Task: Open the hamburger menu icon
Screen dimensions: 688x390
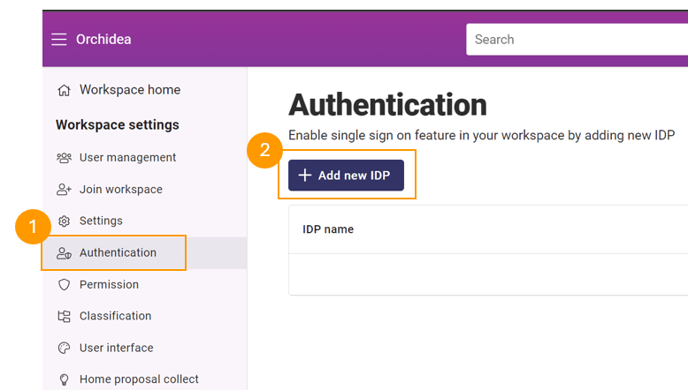Action: pos(59,39)
